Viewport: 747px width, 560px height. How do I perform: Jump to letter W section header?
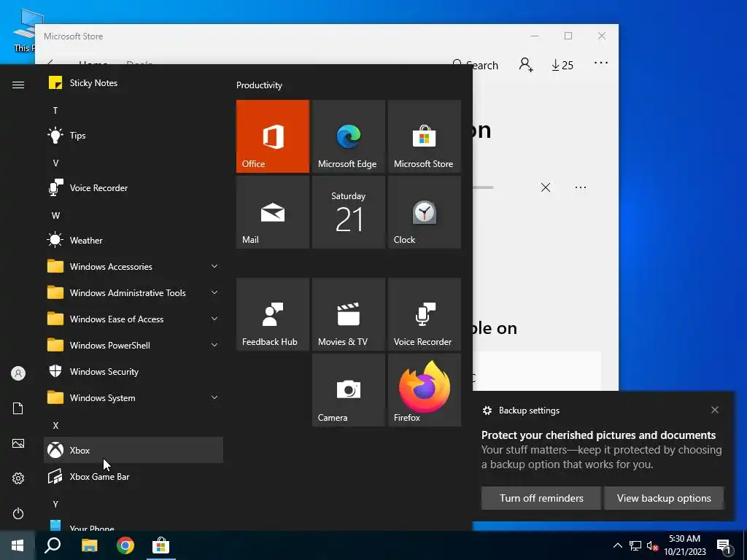(55, 215)
